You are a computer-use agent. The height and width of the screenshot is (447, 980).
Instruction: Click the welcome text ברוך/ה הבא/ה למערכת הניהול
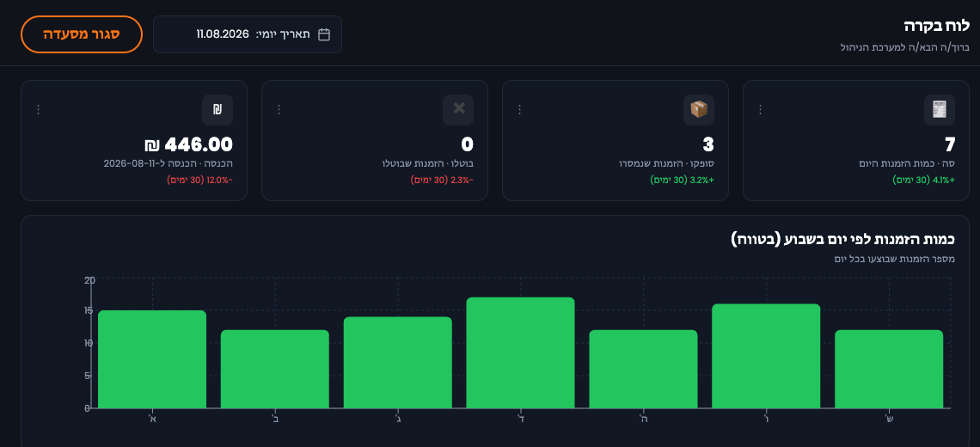pyautogui.click(x=904, y=47)
